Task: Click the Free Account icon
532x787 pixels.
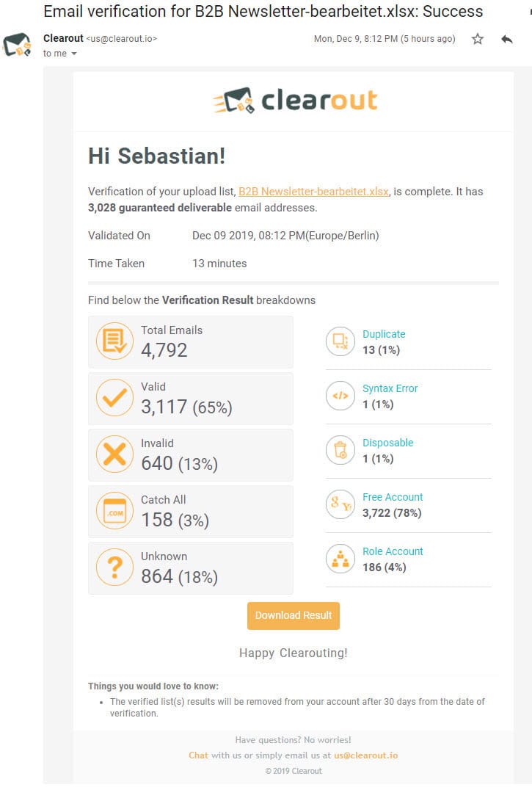Action: tap(340, 504)
